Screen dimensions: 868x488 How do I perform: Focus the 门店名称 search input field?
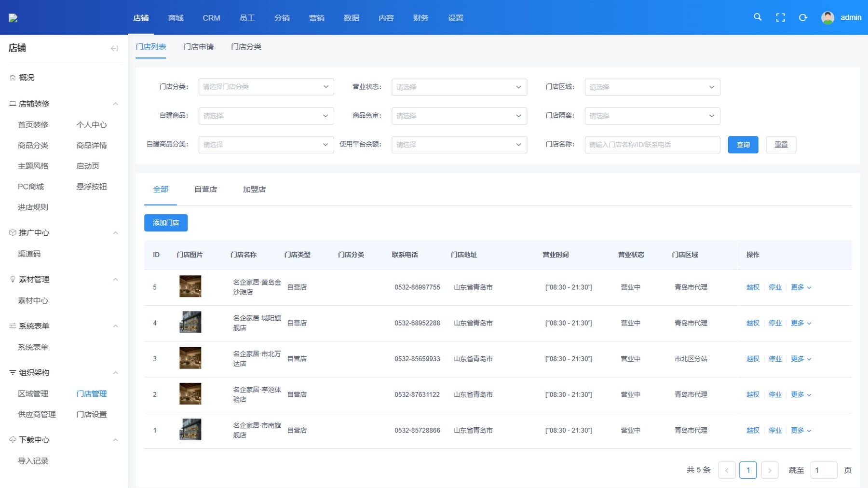(652, 145)
